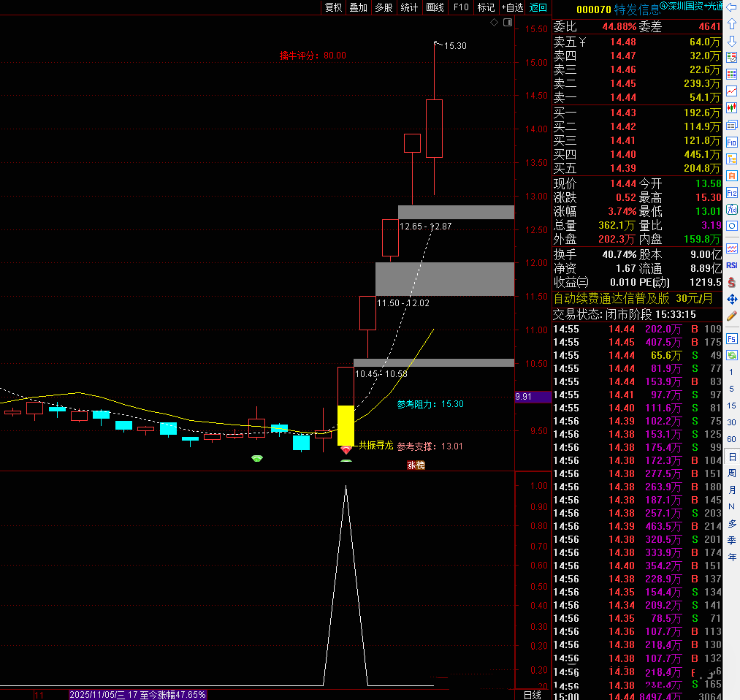
Task: Open the 统计 statistics menu
Action: (409, 7)
